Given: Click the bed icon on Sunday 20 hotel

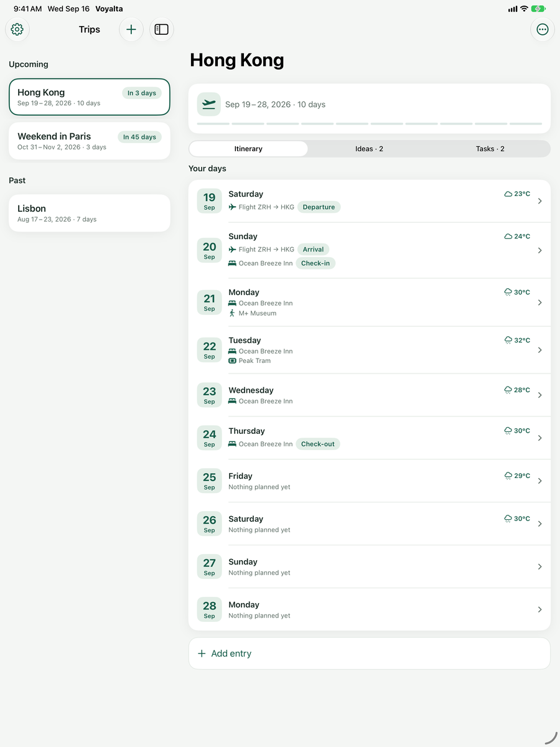Looking at the screenshot, I should (x=232, y=263).
